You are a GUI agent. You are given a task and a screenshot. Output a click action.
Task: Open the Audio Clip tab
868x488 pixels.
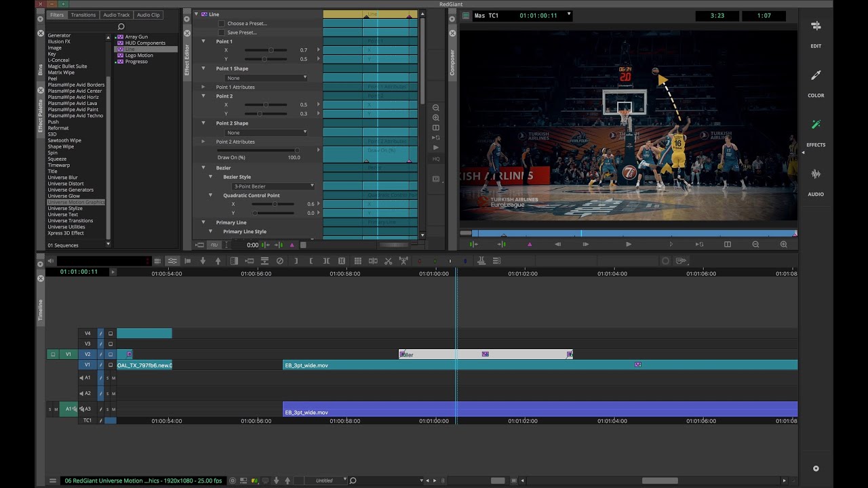pos(148,15)
